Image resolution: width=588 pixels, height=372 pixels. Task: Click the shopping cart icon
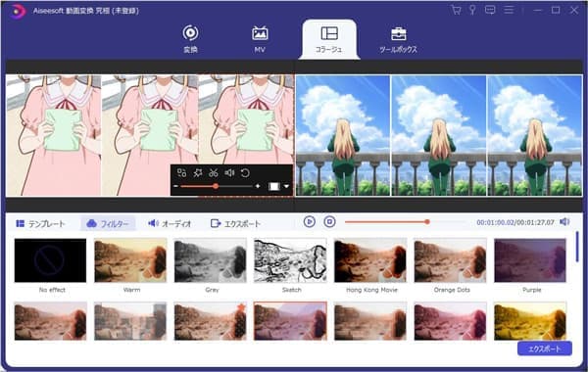(456, 10)
